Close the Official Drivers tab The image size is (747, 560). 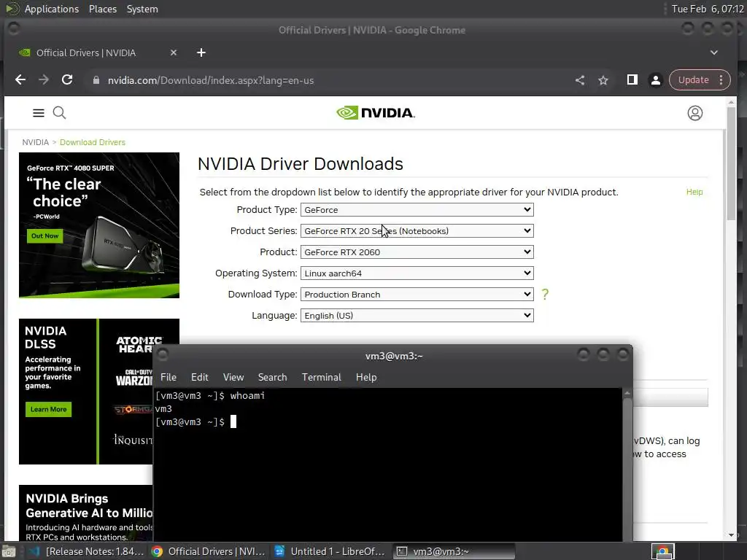pos(174,52)
